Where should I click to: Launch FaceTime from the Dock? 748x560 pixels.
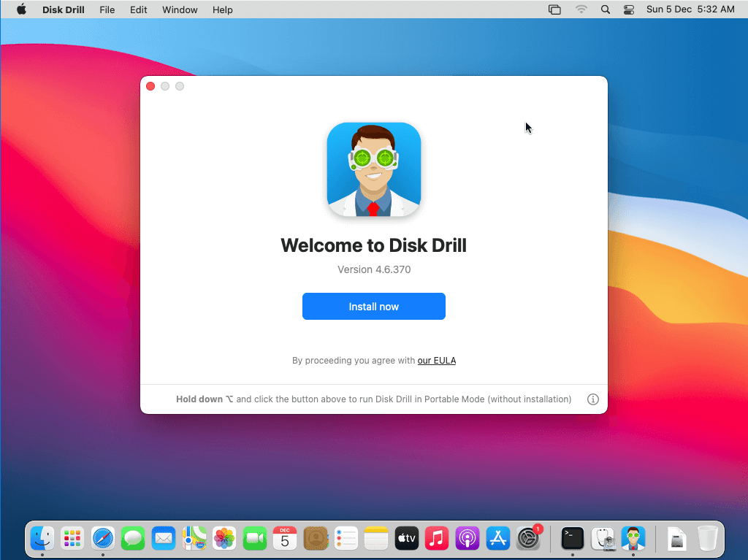point(255,539)
